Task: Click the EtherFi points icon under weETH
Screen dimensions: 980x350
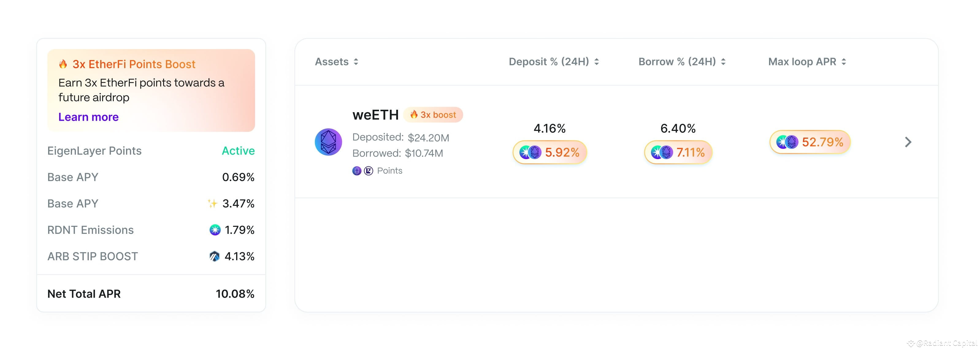Action: click(357, 171)
